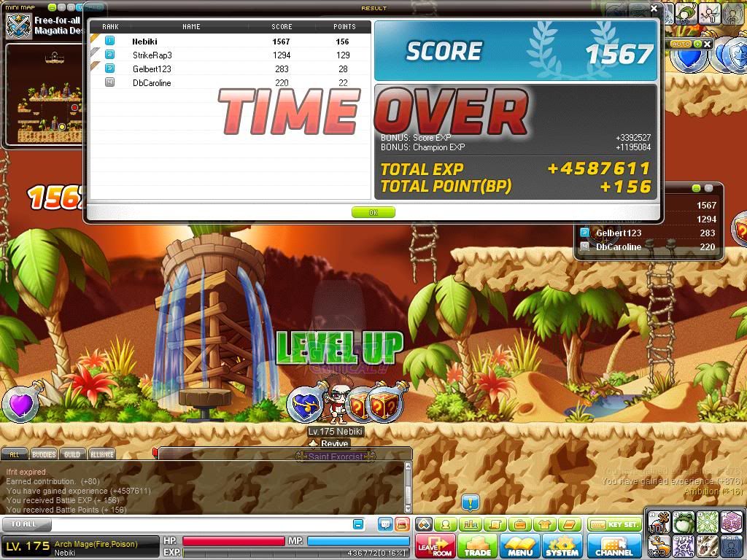Screen dimensions: 747x560
Task: Switch to the Buddies chat tab
Action: 44,454
